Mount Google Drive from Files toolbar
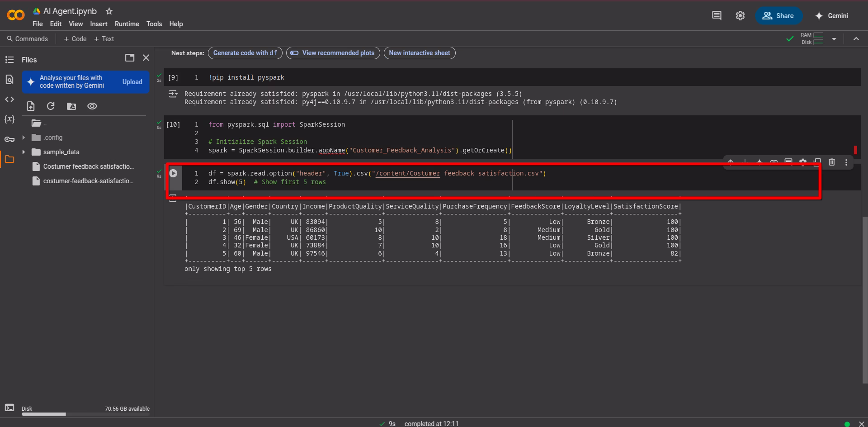This screenshot has width=868, height=427. (x=71, y=106)
